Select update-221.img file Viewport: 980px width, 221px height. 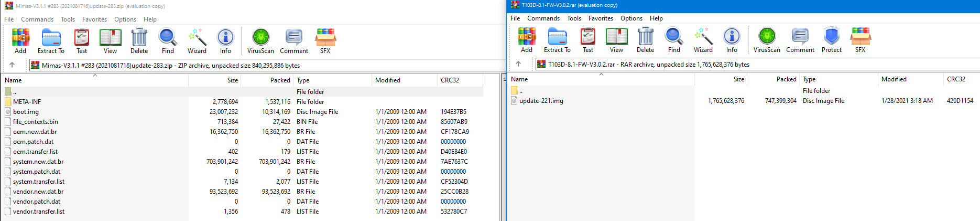coord(541,101)
